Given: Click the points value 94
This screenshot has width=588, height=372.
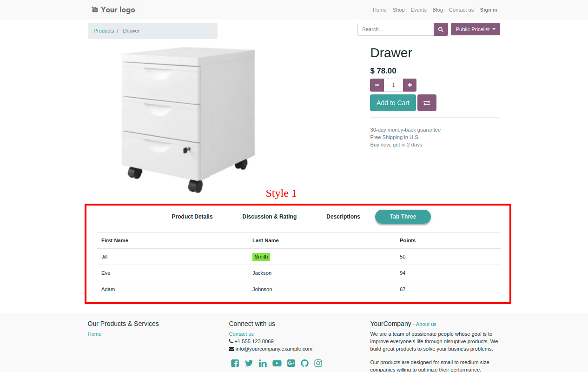Looking at the screenshot, I should click(403, 273).
